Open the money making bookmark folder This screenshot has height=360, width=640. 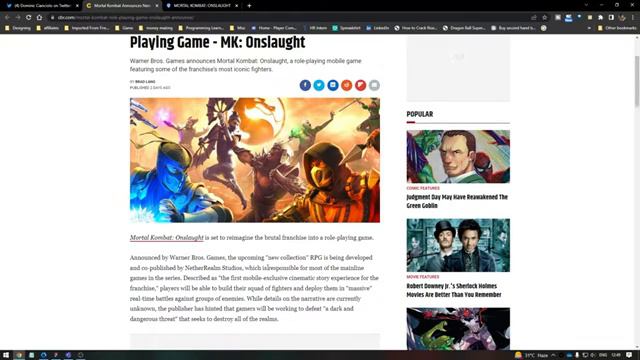click(x=156, y=28)
